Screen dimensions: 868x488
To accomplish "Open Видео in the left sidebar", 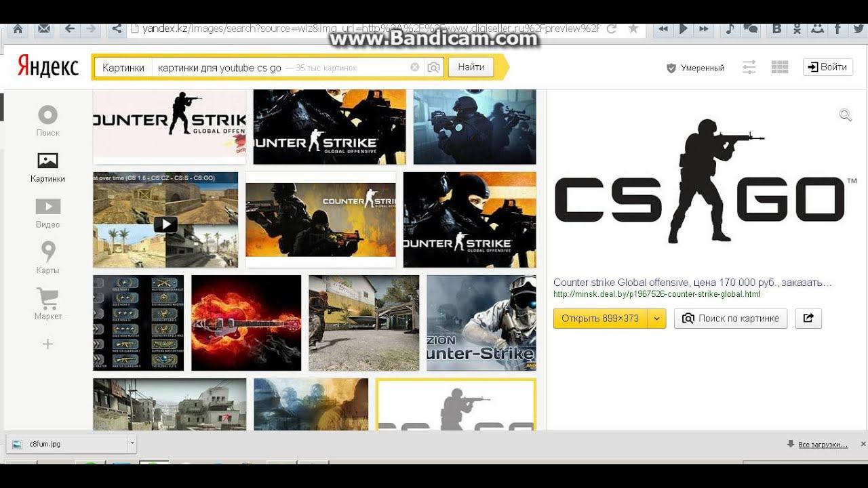I will pos(47,213).
